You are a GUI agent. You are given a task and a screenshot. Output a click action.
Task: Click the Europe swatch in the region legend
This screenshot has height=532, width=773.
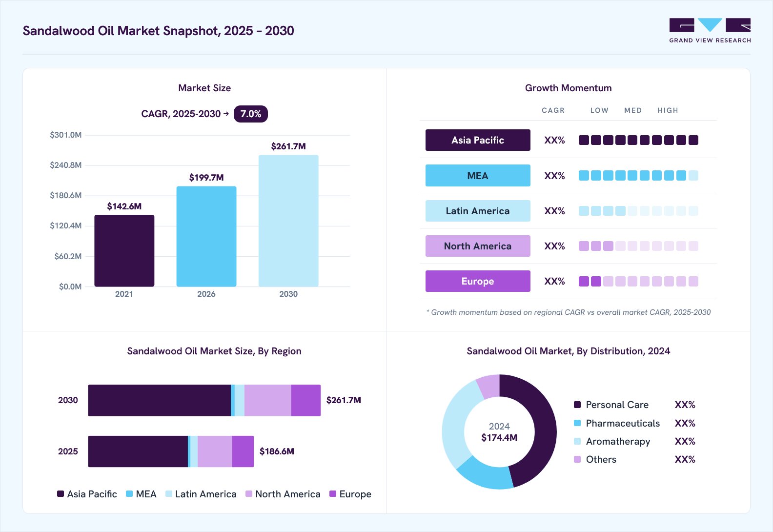pyautogui.click(x=333, y=494)
